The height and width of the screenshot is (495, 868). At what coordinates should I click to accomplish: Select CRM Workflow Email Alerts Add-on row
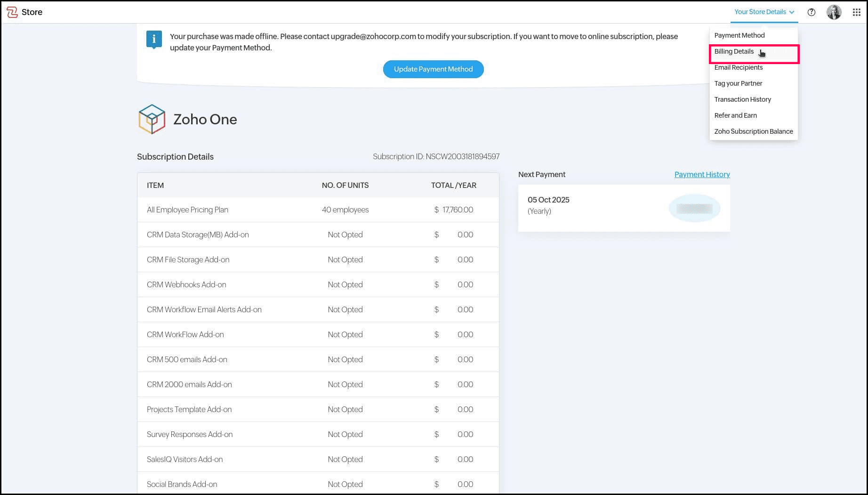click(318, 309)
